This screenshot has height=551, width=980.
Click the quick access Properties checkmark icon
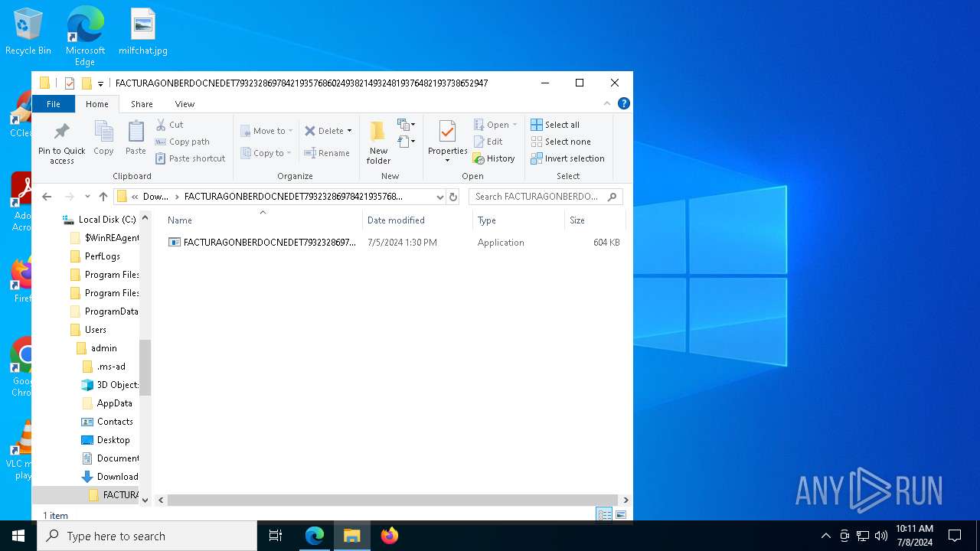70,83
